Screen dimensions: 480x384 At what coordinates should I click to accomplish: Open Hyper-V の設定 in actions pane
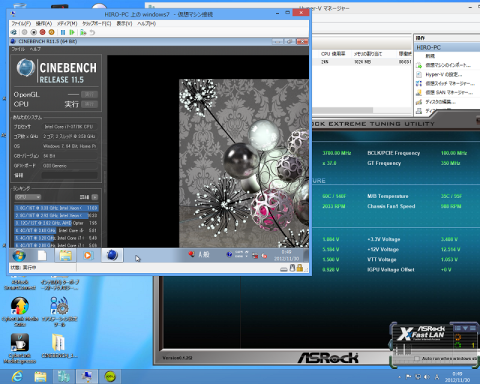444,74
